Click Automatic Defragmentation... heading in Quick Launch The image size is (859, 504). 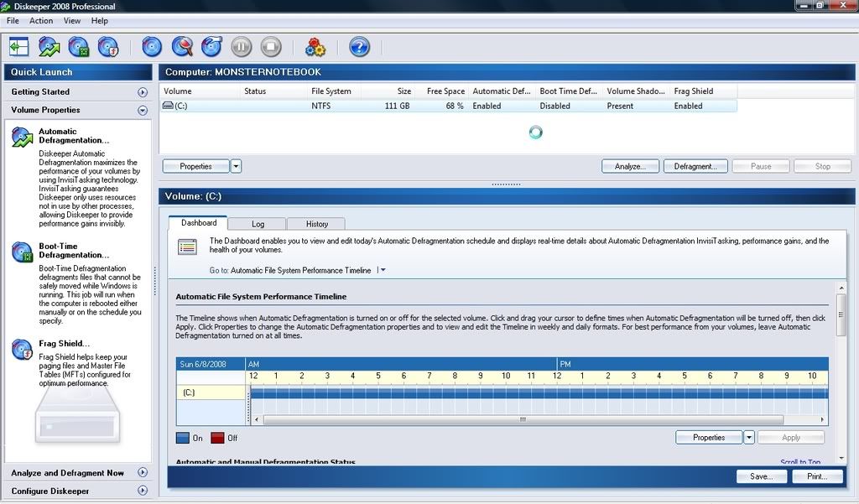[x=74, y=136]
